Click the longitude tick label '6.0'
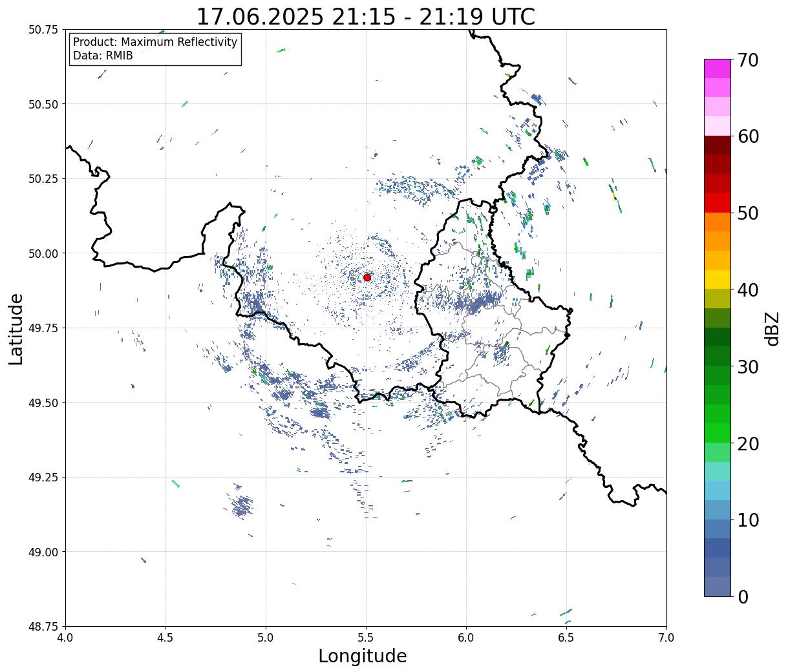Screen dimensions: 788x672 click(x=466, y=638)
